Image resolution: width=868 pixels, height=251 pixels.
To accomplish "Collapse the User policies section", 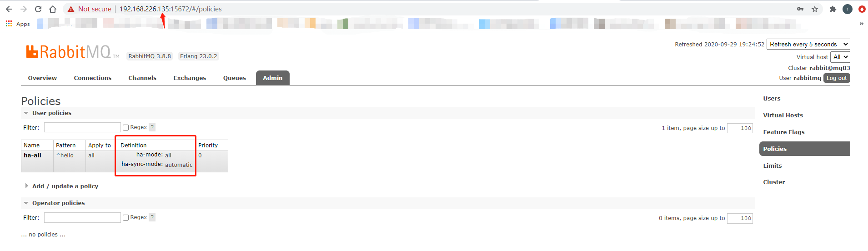I will tap(51, 113).
